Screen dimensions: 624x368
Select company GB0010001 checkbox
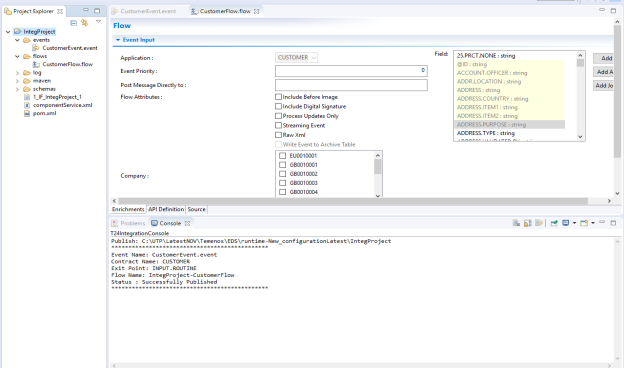(x=283, y=165)
